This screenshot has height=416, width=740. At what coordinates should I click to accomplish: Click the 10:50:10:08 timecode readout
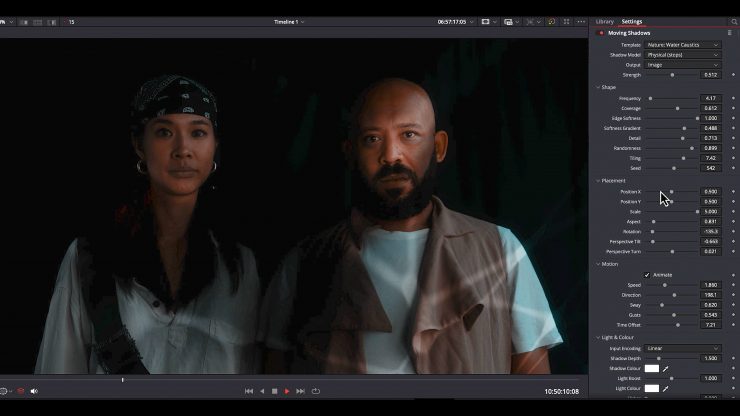pyautogui.click(x=562, y=391)
